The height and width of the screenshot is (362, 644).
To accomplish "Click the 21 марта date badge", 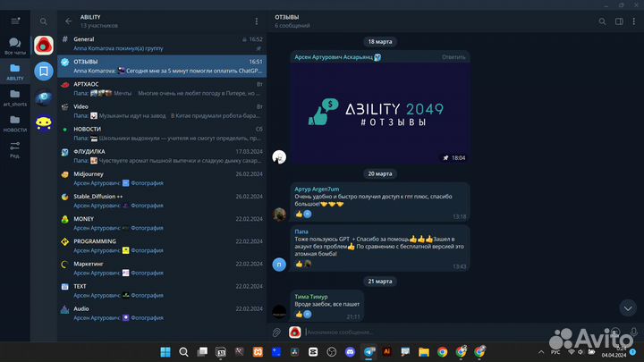I will click(x=380, y=282).
